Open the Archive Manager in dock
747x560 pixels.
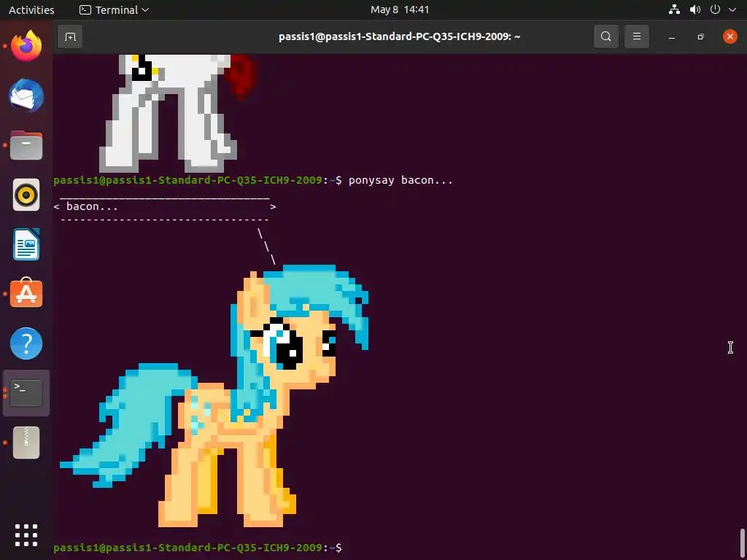pyautogui.click(x=26, y=443)
